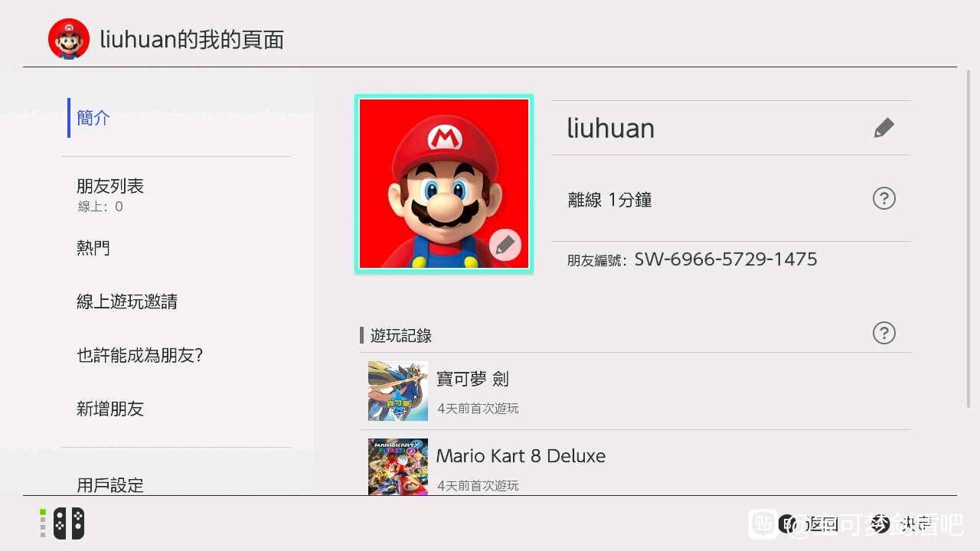Click the Joy-Con controller icon at bottom left
980x551 pixels.
coord(68,523)
